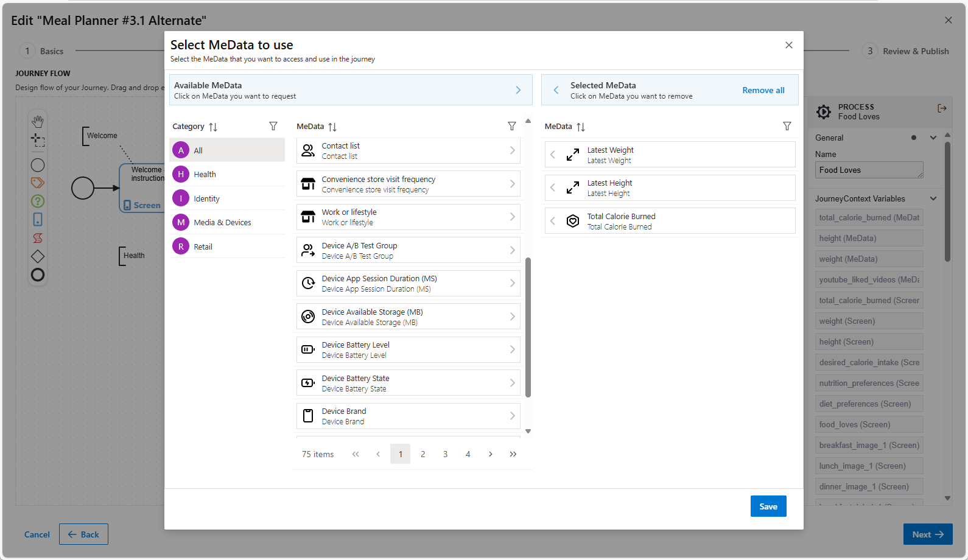Sort the available MeData column
Viewport: 968px width, 560px height.
(x=332, y=127)
